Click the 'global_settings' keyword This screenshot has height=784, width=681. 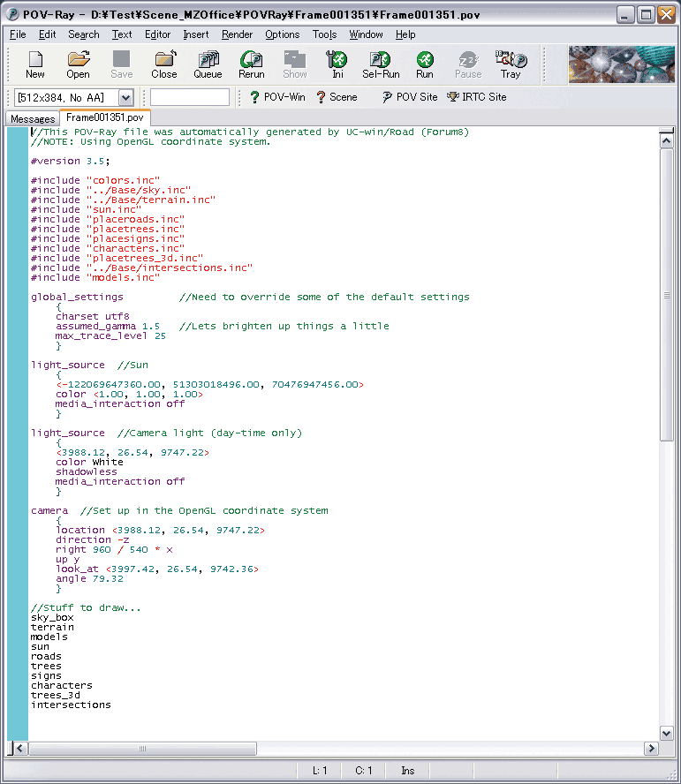point(77,297)
